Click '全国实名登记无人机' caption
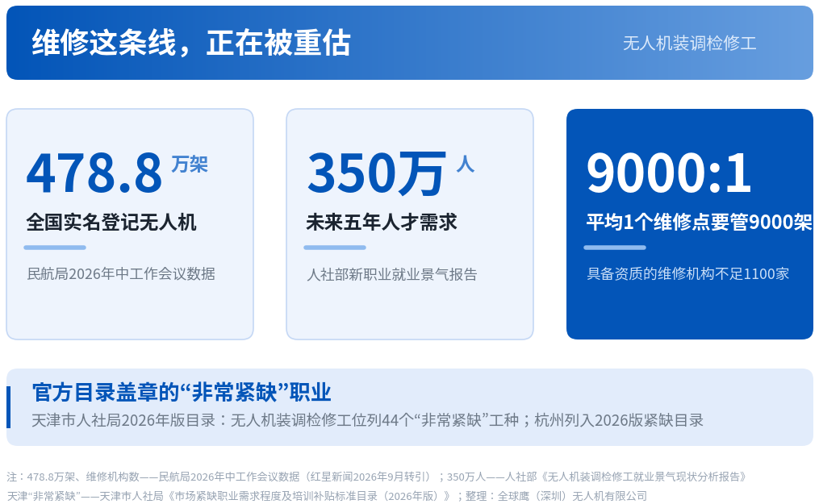This screenshot has height=504, width=819. [x=111, y=223]
